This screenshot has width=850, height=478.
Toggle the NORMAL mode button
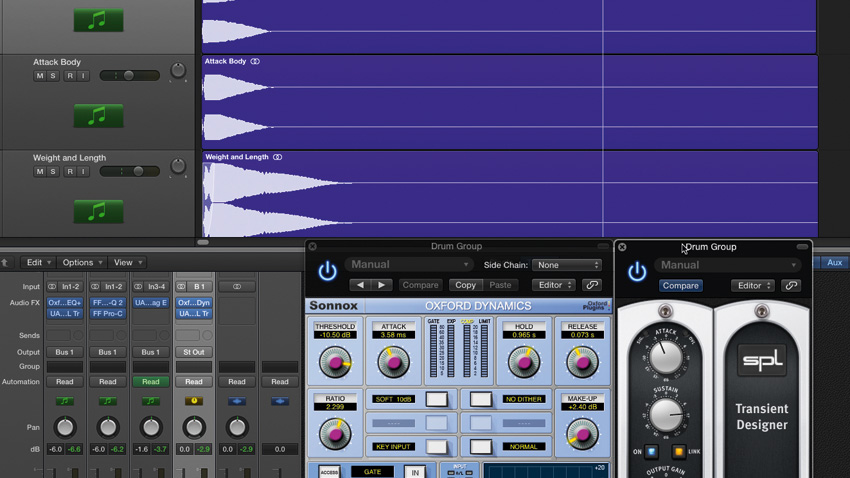click(x=480, y=447)
